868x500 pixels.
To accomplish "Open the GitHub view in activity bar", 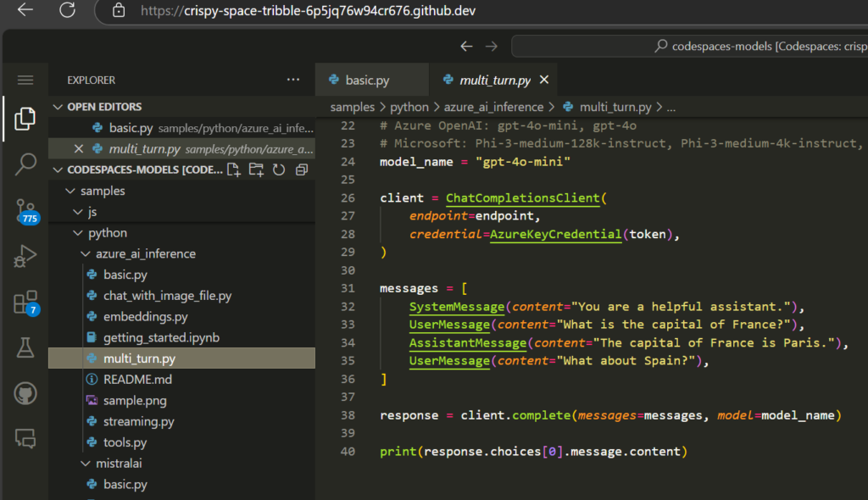I will 25,392.
